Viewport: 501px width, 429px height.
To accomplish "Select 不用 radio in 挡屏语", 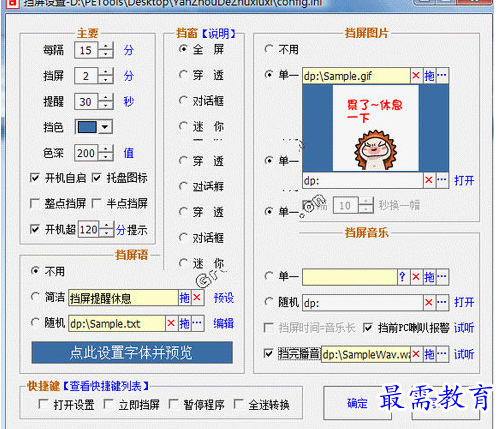I will (x=35, y=271).
